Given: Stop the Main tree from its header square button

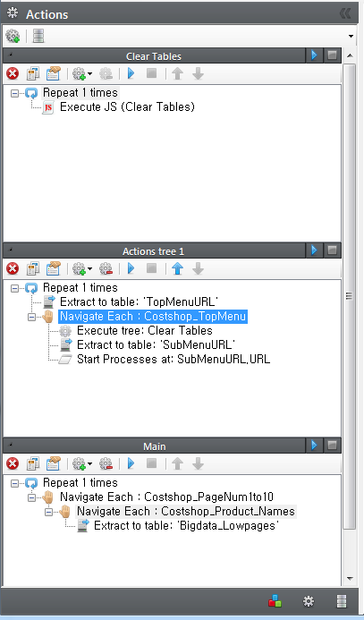Looking at the screenshot, I should click(332, 446).
